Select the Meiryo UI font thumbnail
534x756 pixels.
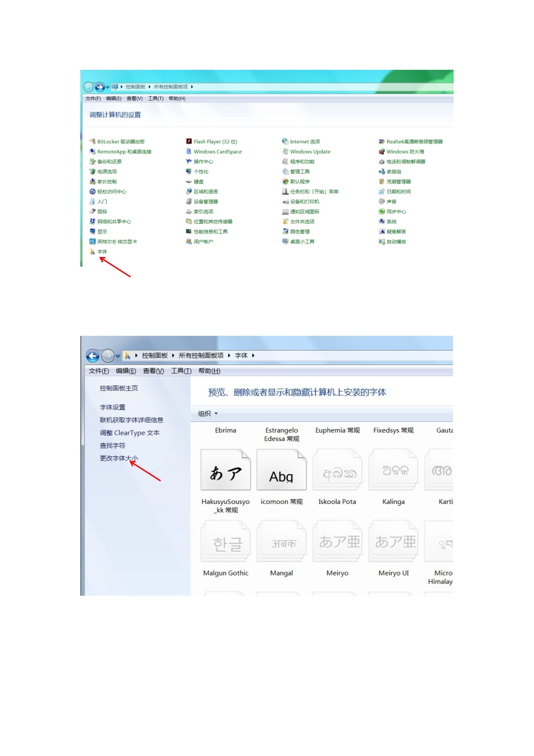pyautogui.click(x=393, y=542)
